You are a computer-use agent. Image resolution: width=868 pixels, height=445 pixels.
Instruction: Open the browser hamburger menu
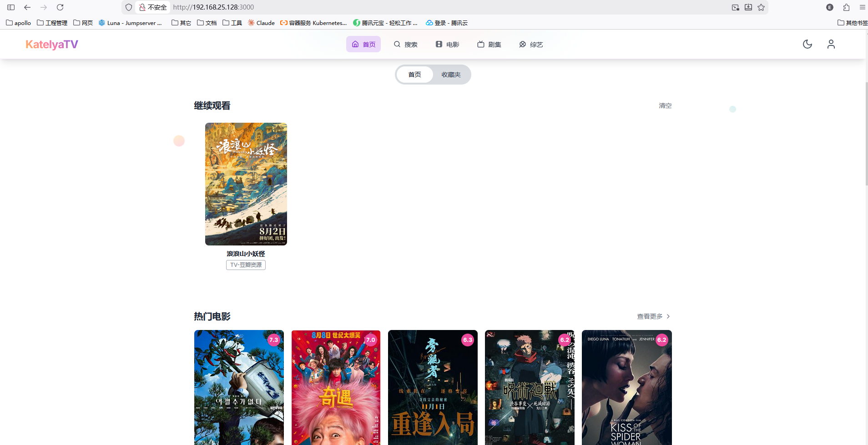[x=862, y=7]
